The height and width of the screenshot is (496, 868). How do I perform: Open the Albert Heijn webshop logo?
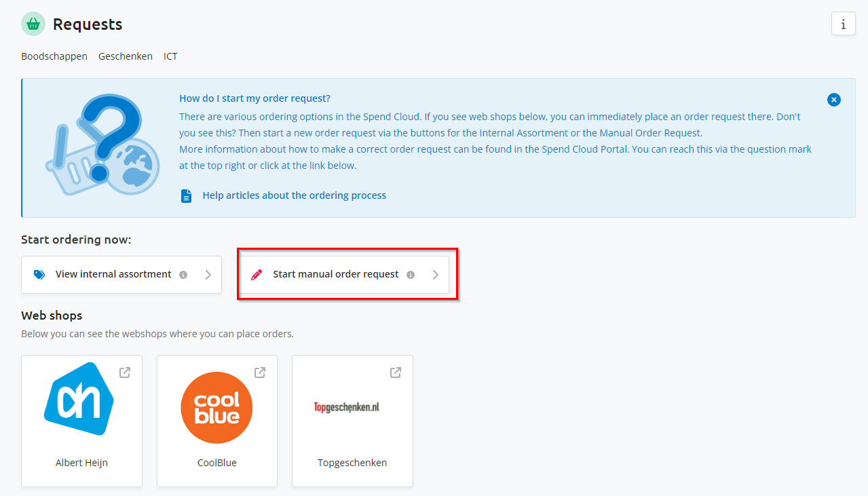[x=79, y=399]
